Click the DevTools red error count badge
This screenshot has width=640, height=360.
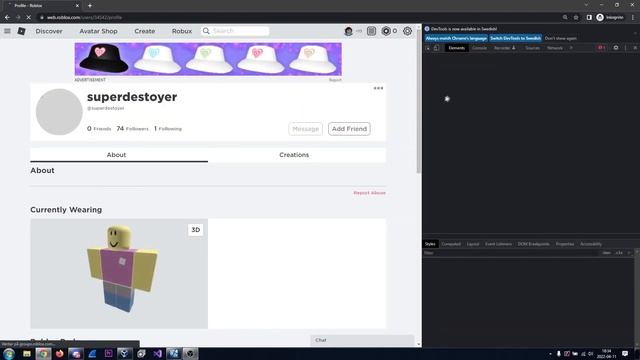point(601,48)
